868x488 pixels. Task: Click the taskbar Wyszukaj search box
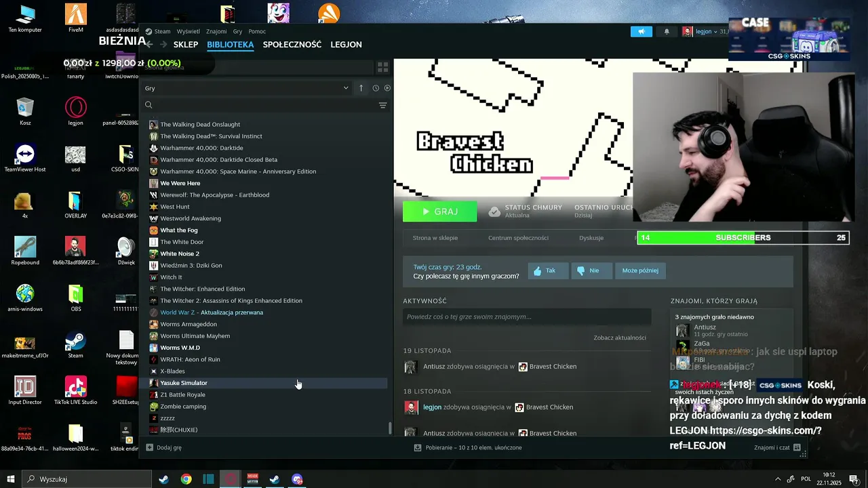87,479
